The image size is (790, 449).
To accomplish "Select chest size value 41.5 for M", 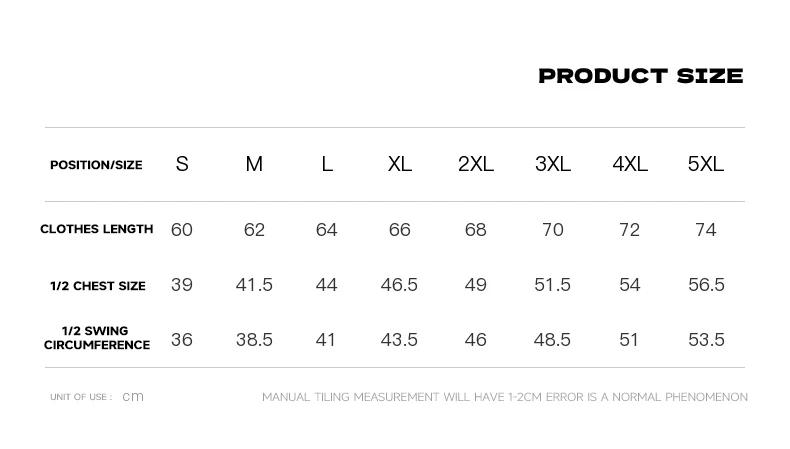I will click(254, 285).
